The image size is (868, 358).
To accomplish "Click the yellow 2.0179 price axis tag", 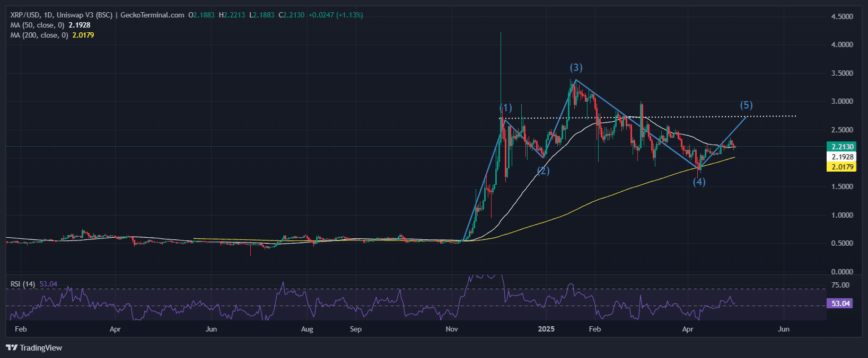I will (842, 167).
